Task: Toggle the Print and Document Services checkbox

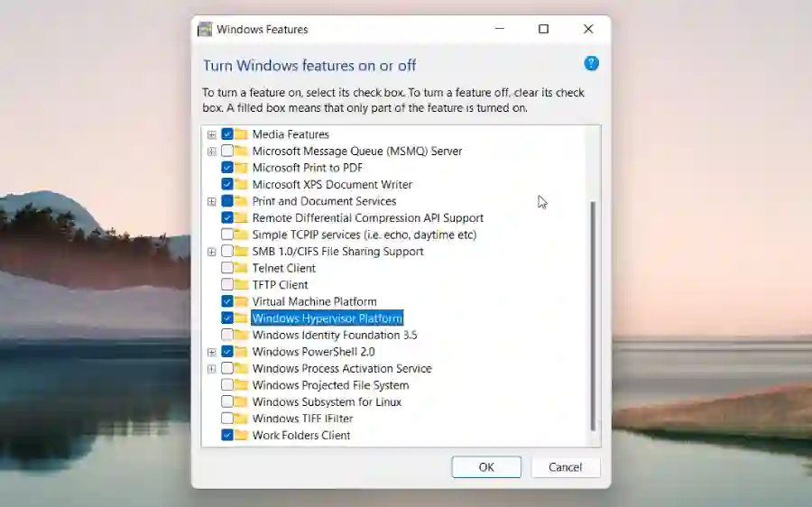Action: [226, 201]
